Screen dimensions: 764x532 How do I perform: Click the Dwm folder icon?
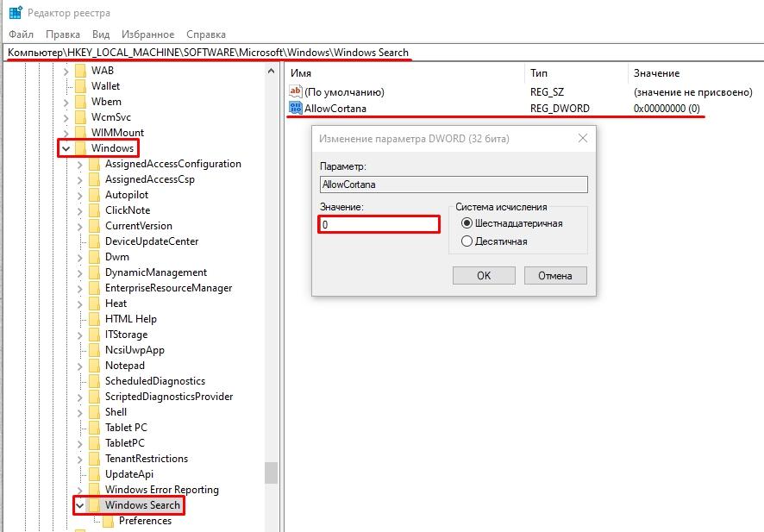click(95, 257)
